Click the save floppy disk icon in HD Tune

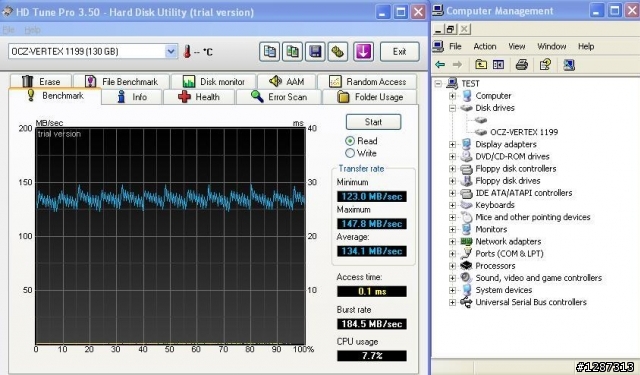tap(315, 52)
